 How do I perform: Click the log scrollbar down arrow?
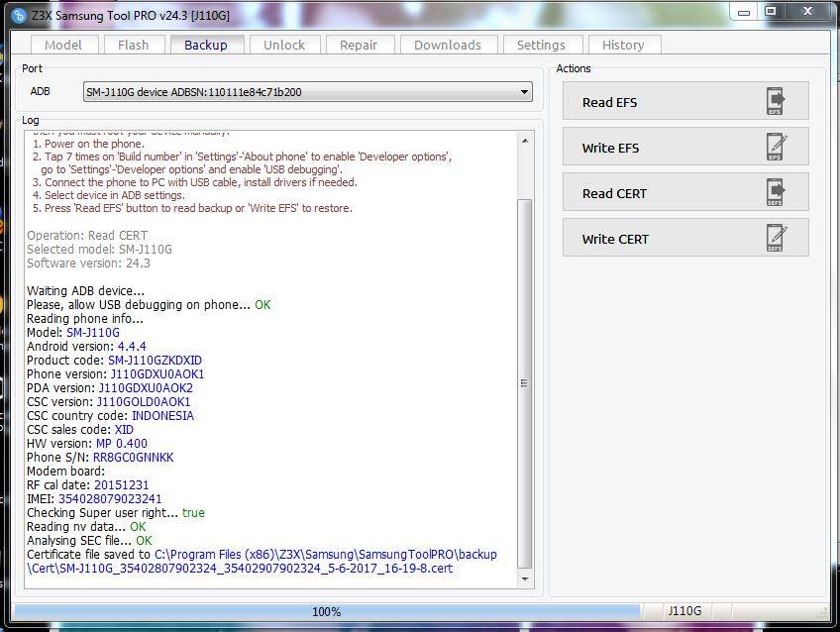(525, 579)
